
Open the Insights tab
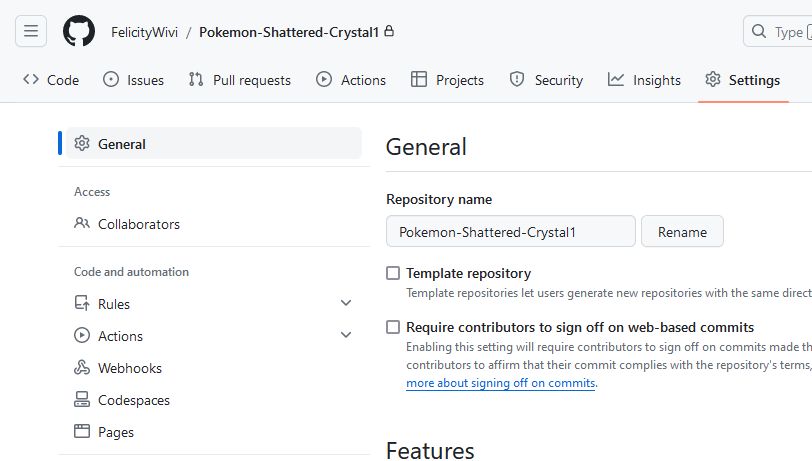pos(644,80)
